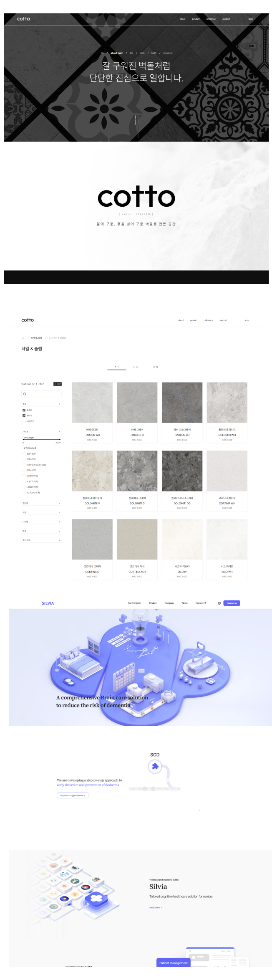Click the globe language icon in Silvia header

click(x=219, y=603)
